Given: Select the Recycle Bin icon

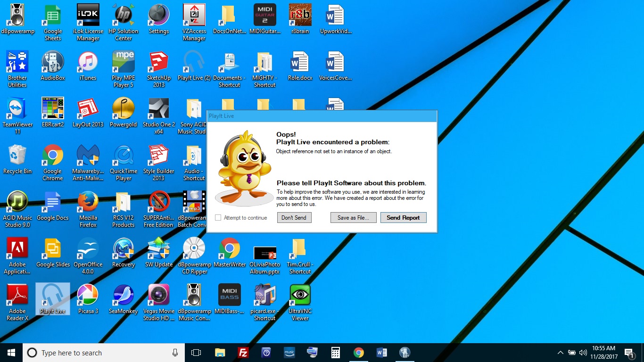Looking at the screenshot, I should pos(17,159).
